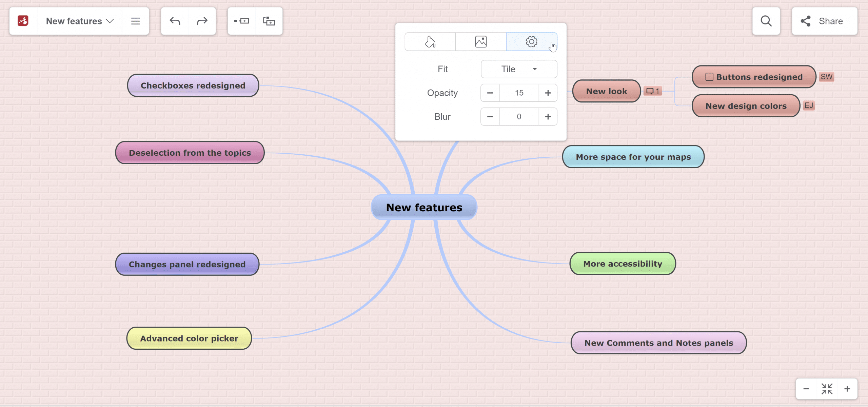Image resolution: width=868 pixels, height=407 pixels.
Task: Toggle the SW avatar on Buttons redesigned
Action: point(827,76)
